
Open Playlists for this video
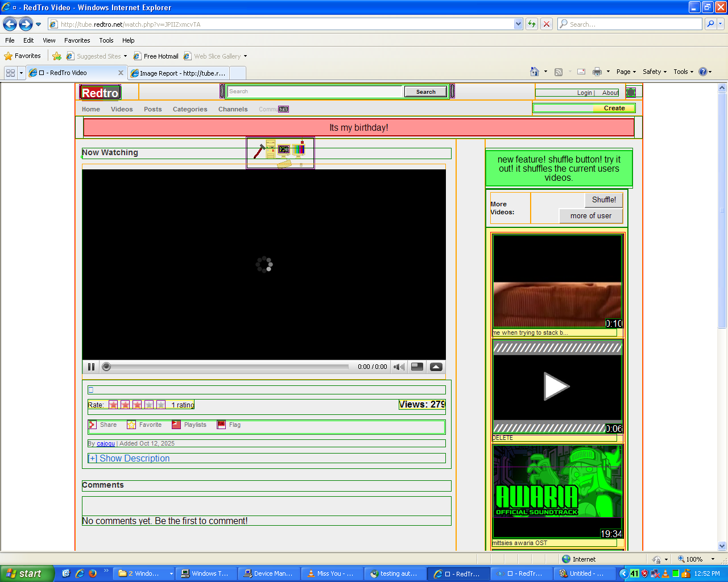(176, 425)
